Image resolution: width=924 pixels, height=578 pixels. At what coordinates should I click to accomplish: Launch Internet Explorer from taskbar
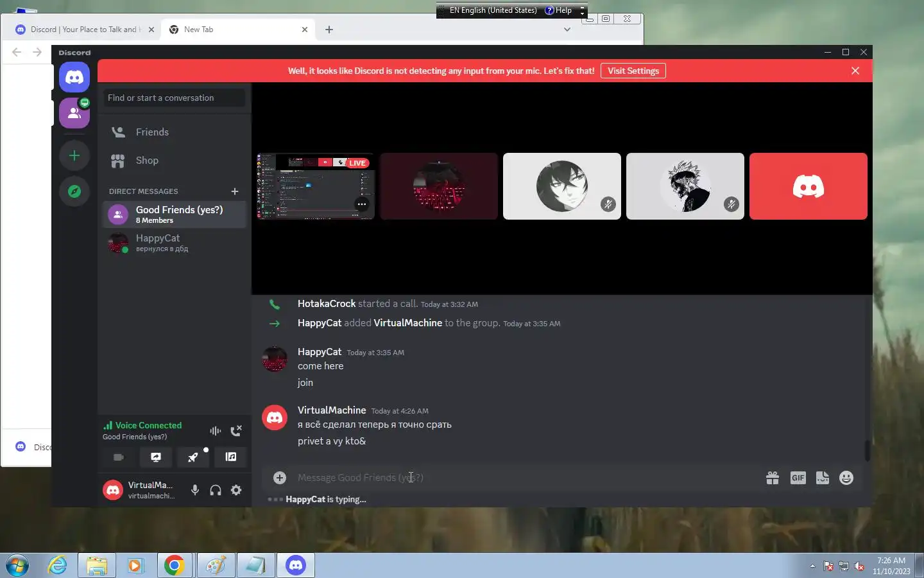[x=58, y=566]
